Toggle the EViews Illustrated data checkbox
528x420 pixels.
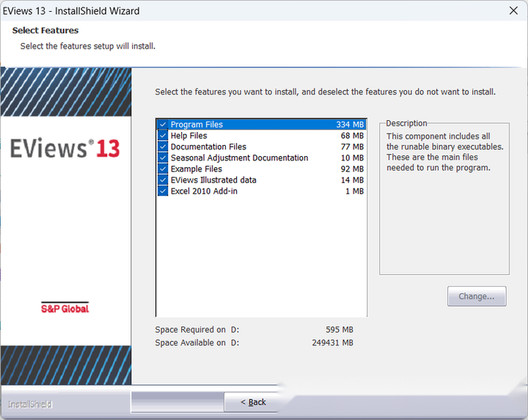pos(163,180)
